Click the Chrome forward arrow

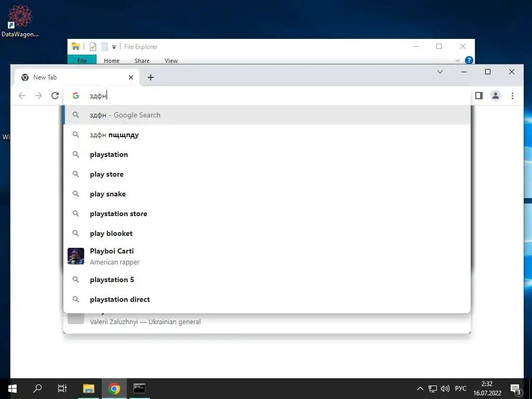click(38, 96)
